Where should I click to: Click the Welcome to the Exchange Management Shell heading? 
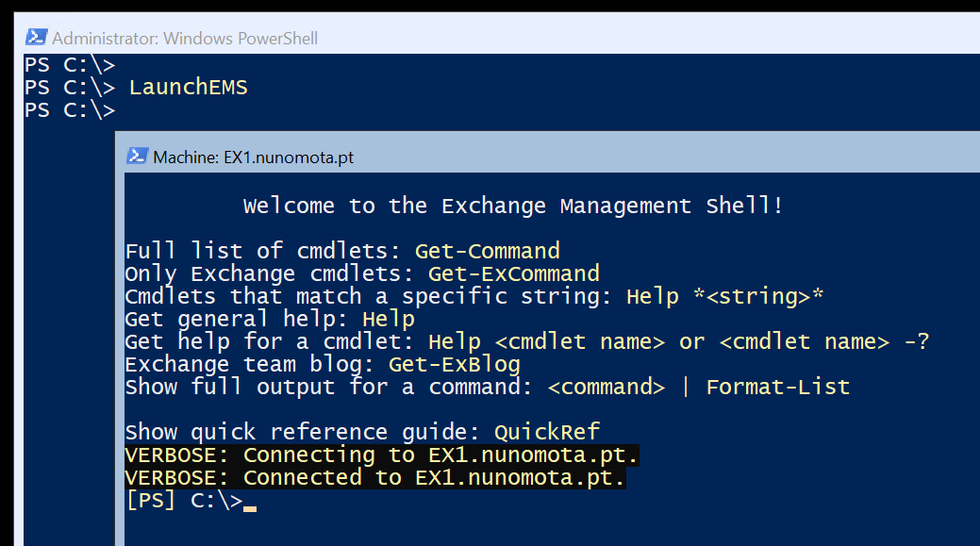pos(513,206)
